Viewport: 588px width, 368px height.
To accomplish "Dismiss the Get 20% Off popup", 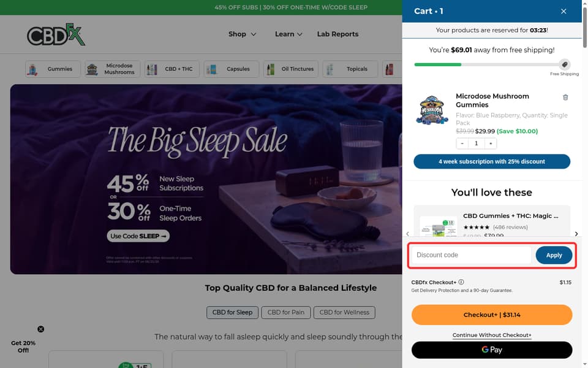I will [x=41, y=329].
